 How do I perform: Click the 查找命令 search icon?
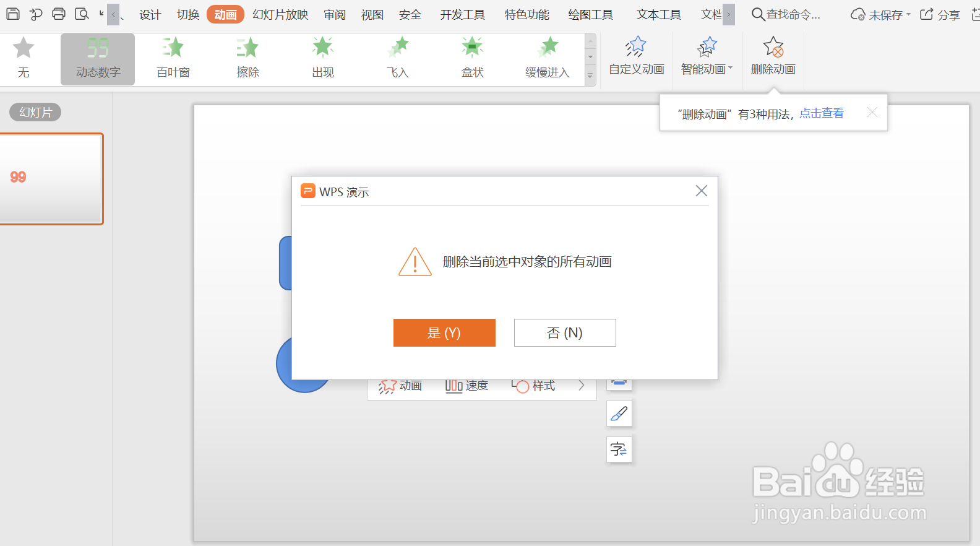pyautogui.click(x=758, y=14)
